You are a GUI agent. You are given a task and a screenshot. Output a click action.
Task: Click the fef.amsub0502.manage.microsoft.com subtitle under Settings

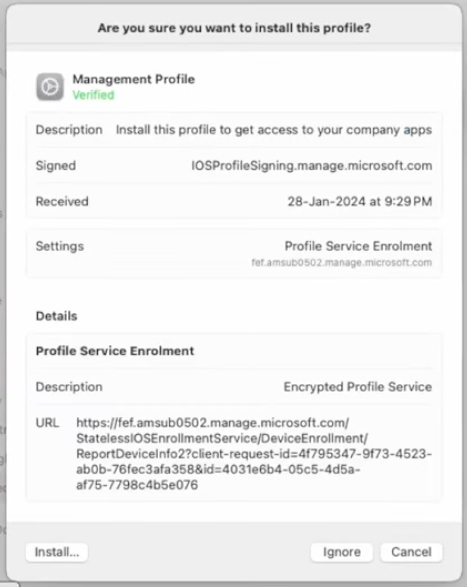[342, 262]
